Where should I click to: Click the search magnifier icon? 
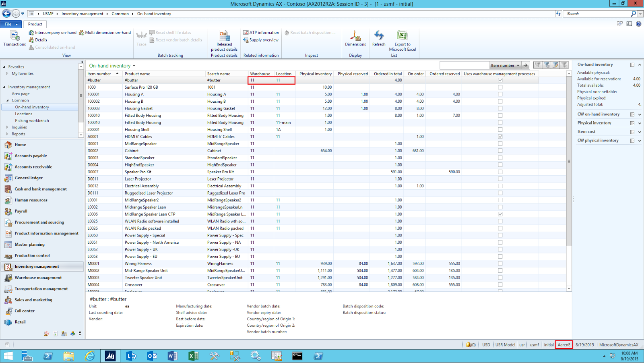click(634, 14)
